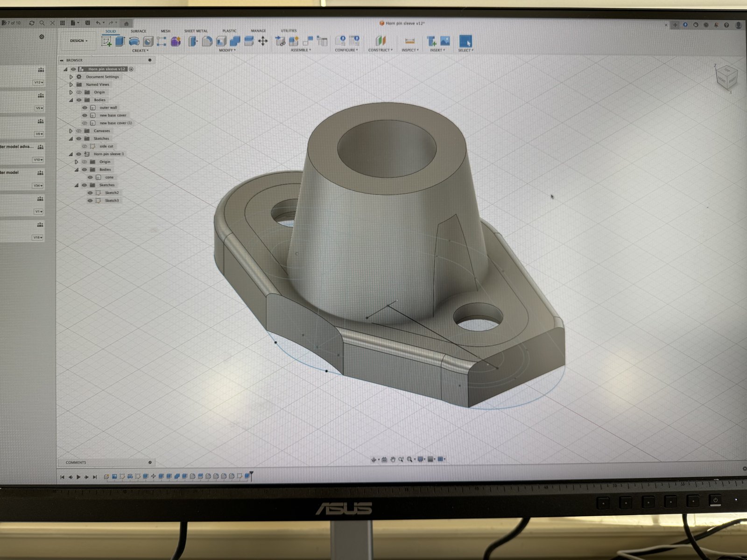This screenshot has width=747, height=560.
Task: Expand the Canvases folder
Action: coord(71,131)
